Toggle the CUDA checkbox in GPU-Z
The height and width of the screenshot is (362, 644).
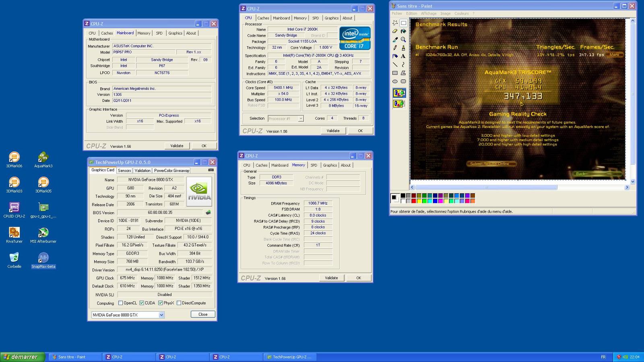coord(142,303)
